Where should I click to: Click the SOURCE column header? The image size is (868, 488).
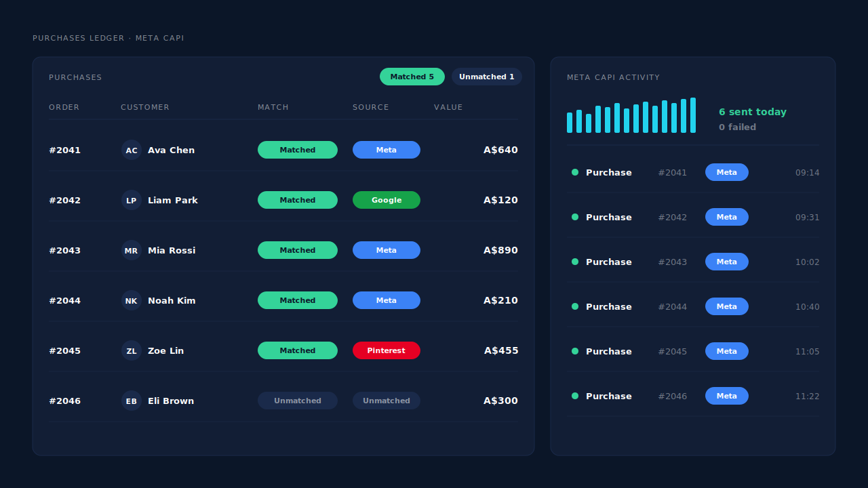click(371, 107)
